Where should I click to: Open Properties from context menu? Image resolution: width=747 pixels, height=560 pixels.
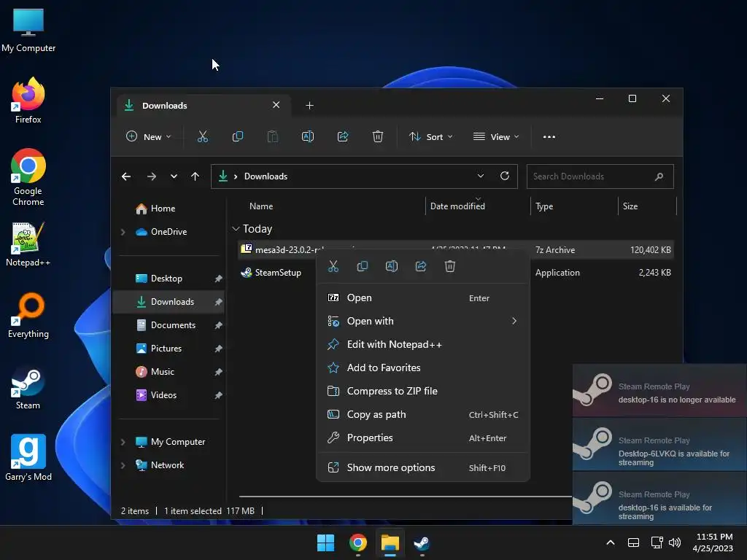pyautogui.click(x=422, y=437)
